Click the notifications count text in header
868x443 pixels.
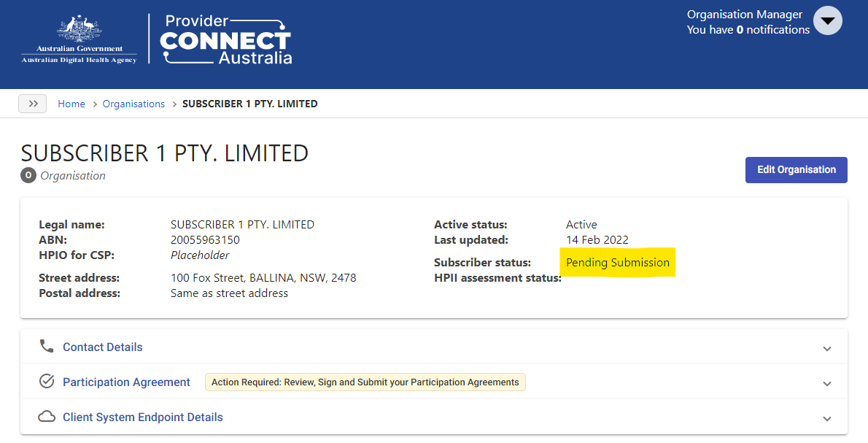tap(748, 30)
